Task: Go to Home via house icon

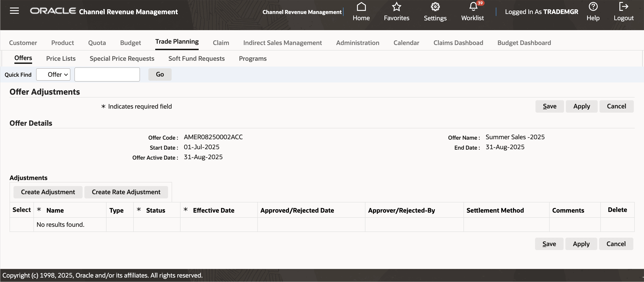Action: tap(361, 7)
